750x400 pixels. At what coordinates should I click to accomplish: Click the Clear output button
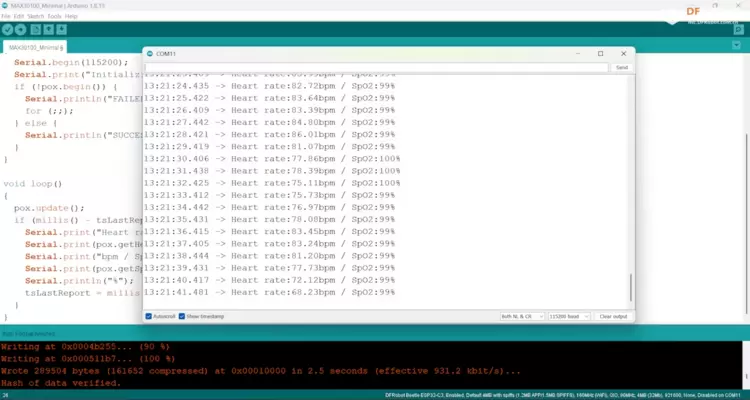[x=612, y=316]
